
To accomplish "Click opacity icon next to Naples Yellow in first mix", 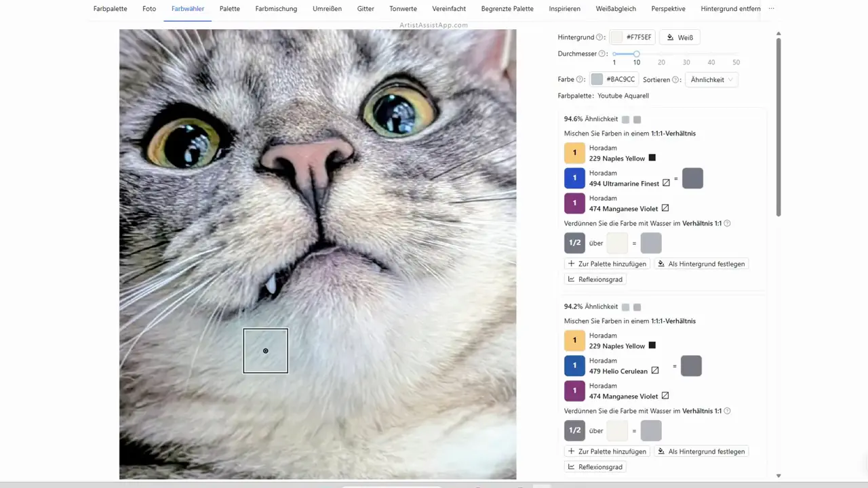I will (652, 158).
